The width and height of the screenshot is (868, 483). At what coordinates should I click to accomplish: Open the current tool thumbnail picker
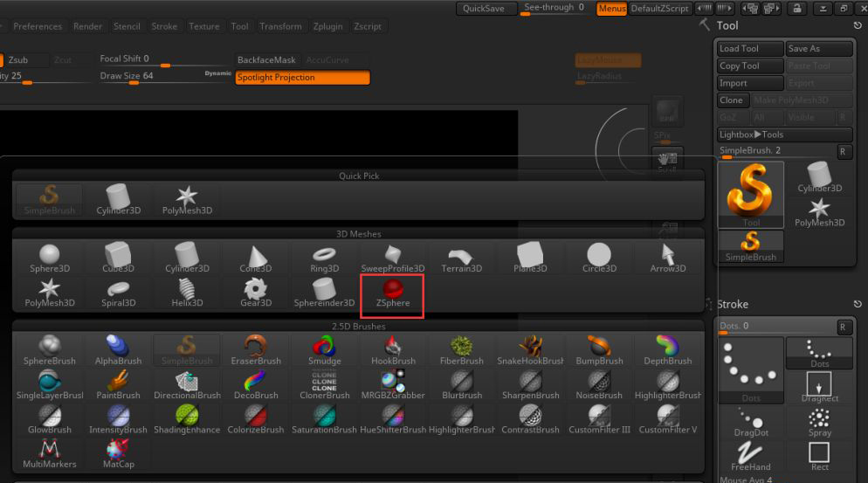[x=751, y=195]
